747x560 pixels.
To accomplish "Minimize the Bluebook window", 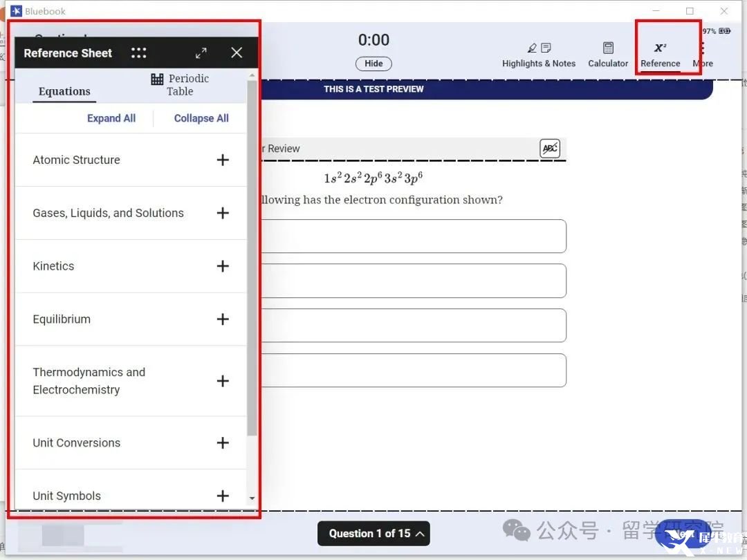I will coord(656,10).
